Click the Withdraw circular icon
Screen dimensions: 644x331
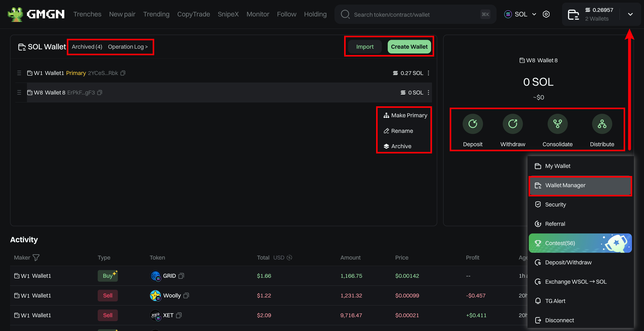tap(513, 124)
